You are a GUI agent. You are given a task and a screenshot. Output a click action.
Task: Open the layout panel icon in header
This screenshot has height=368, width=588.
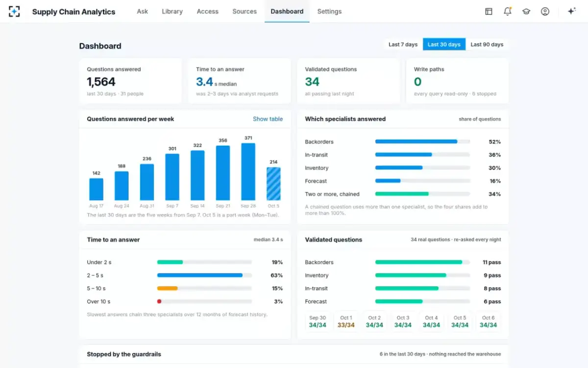489,11
